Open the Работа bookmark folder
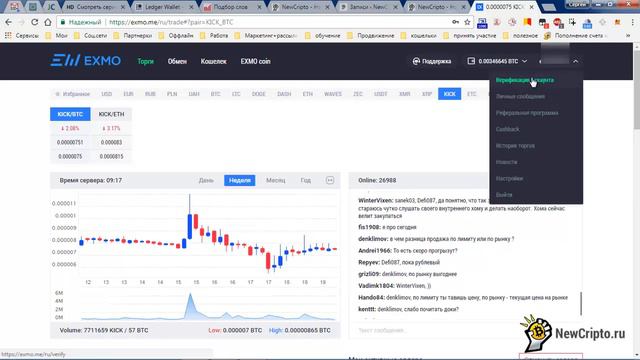640x360 pixels. [x=214, y=36]
